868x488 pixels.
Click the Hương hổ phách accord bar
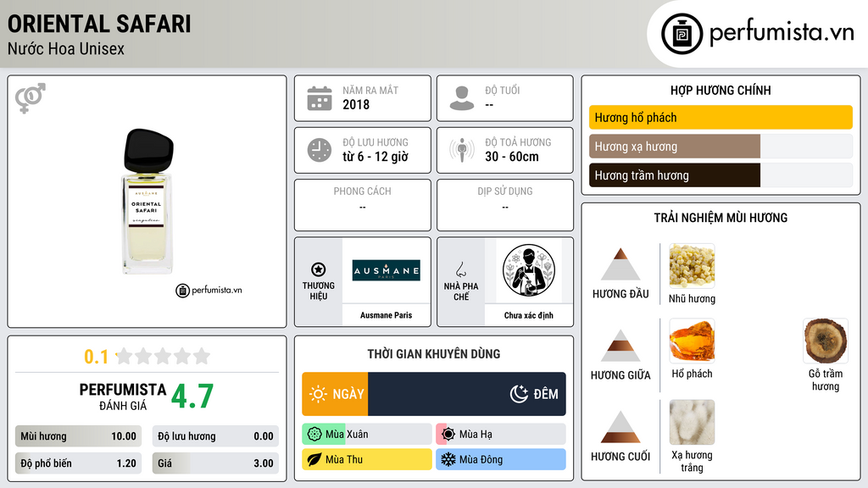pos(721,117)
